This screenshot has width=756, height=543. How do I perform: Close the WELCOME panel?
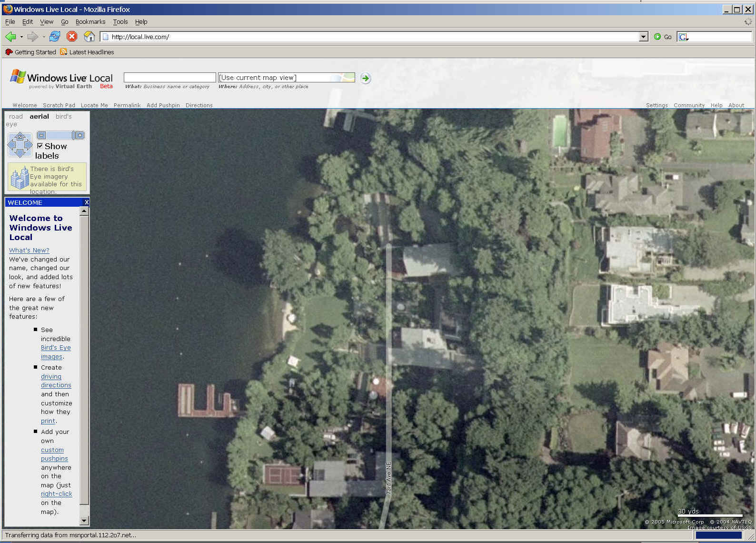coord(86,202)
